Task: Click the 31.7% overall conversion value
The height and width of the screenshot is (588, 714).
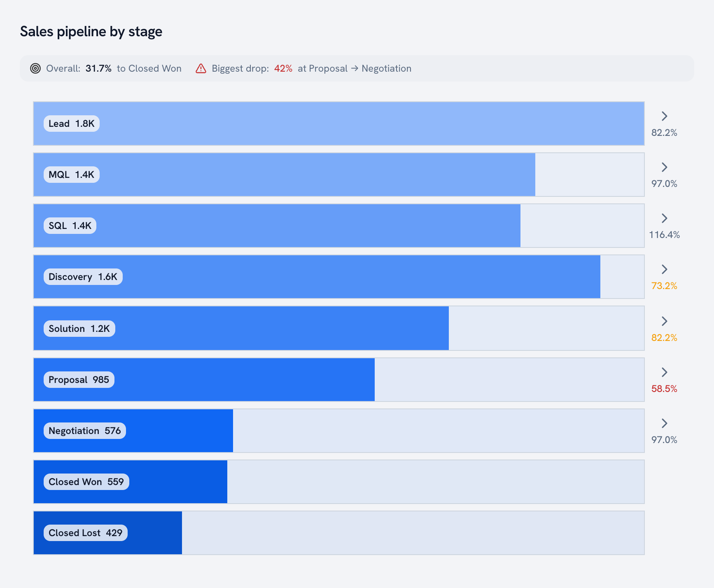Action: click(x=98, y=68)
